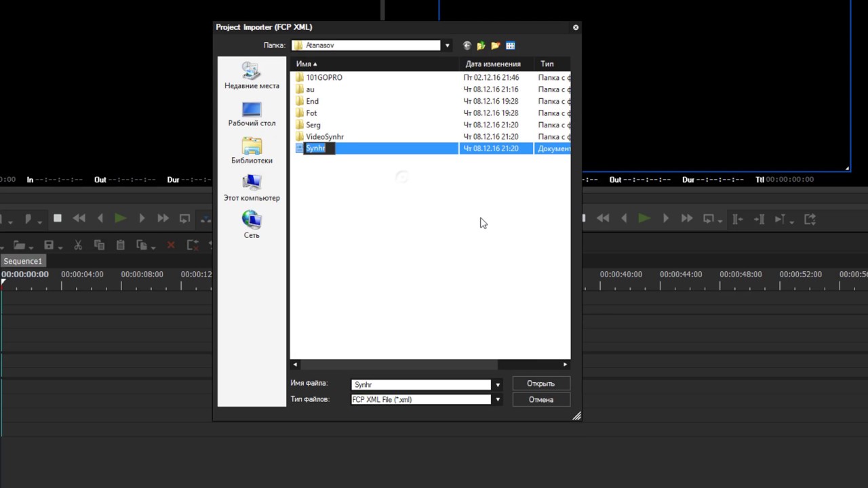
Task: Create a new folder in Atanasov
Action: pos(496,45)
